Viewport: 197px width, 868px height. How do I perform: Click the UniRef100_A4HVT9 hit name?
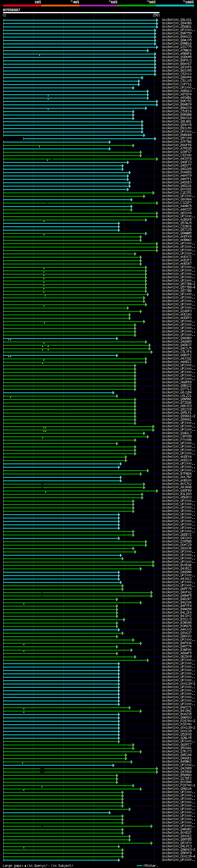point(177,176)
